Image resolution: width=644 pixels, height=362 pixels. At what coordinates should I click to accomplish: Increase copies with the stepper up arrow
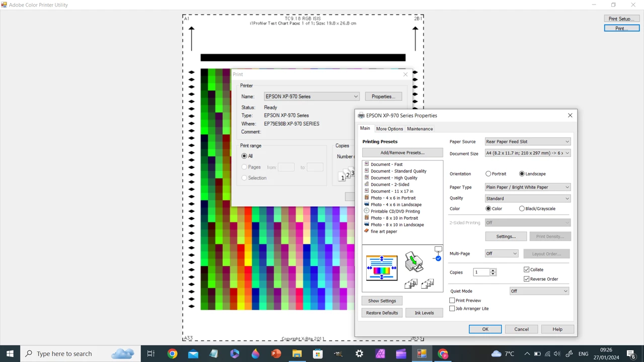pos(493,270)
